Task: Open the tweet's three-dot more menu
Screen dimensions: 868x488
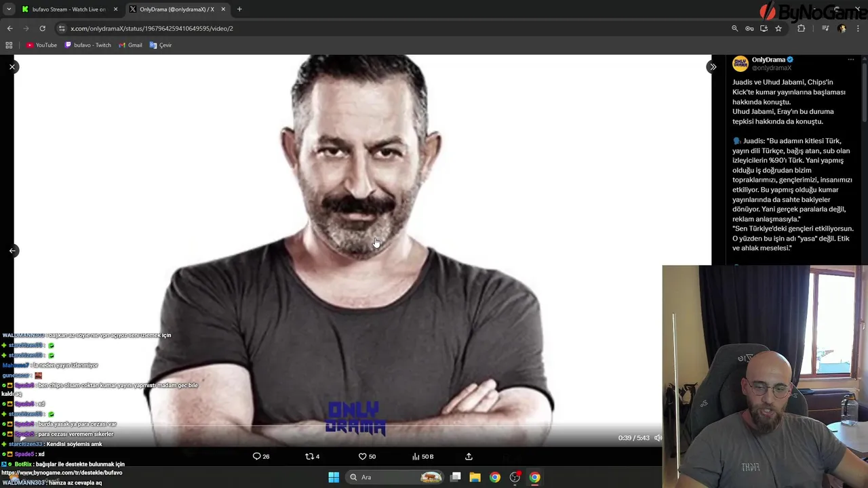Action: [x=851, y=60]
